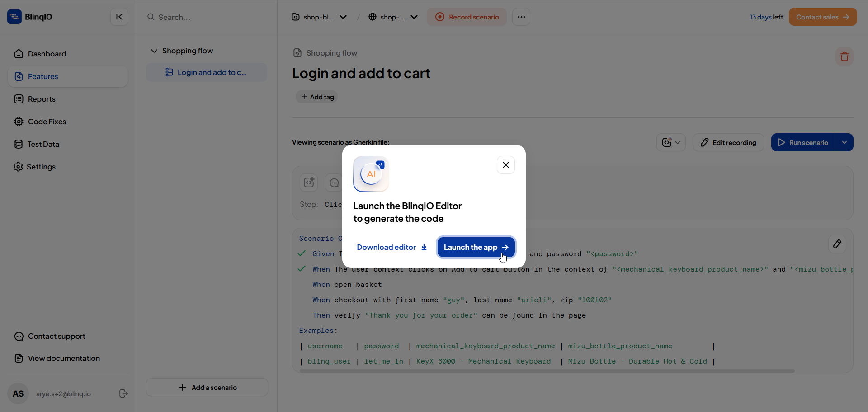868x412 pixels.
Task: Click Run scenario button
Action: tap(803, 142)
